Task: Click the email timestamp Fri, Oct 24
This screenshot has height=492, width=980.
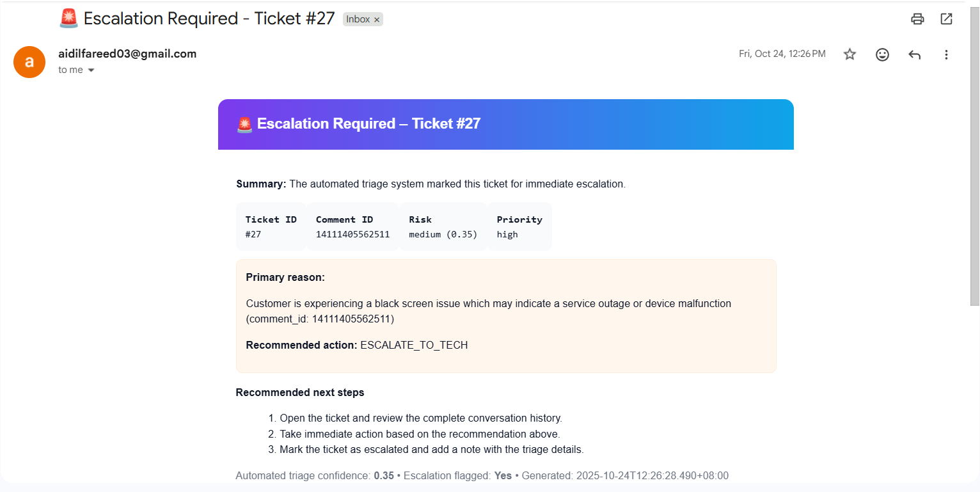Action: pos(782,54)
